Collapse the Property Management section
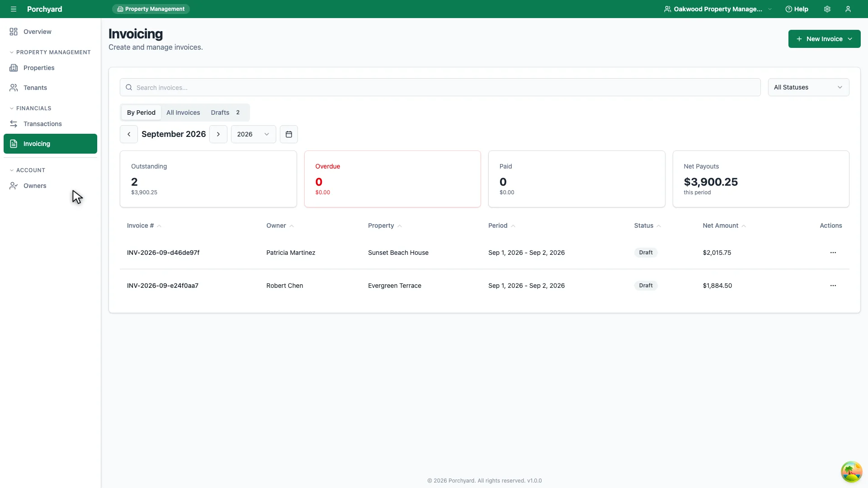This screenshot has width=868, height=488. [50, 52]
